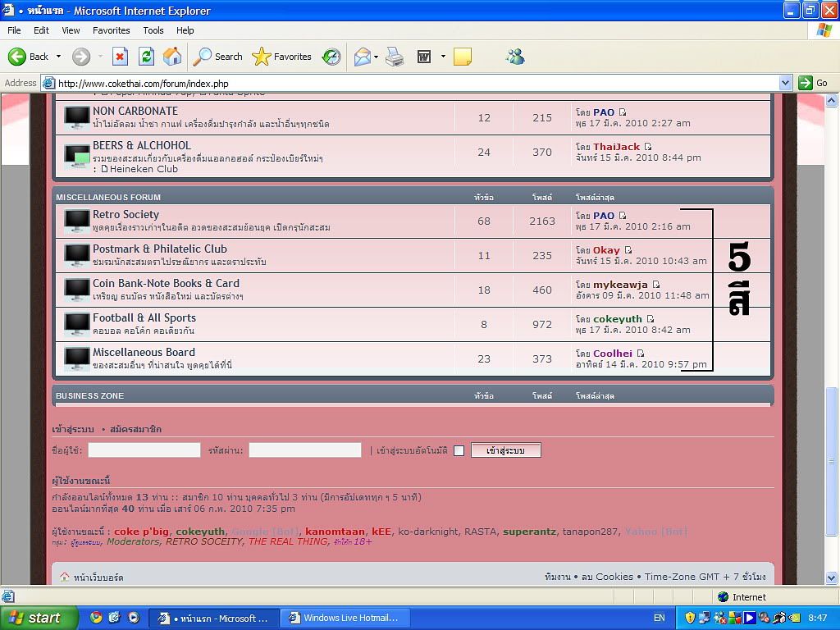View latest post icon beside cokeyuth
Viewport: 840px width, 630px height.
point(651,319)
